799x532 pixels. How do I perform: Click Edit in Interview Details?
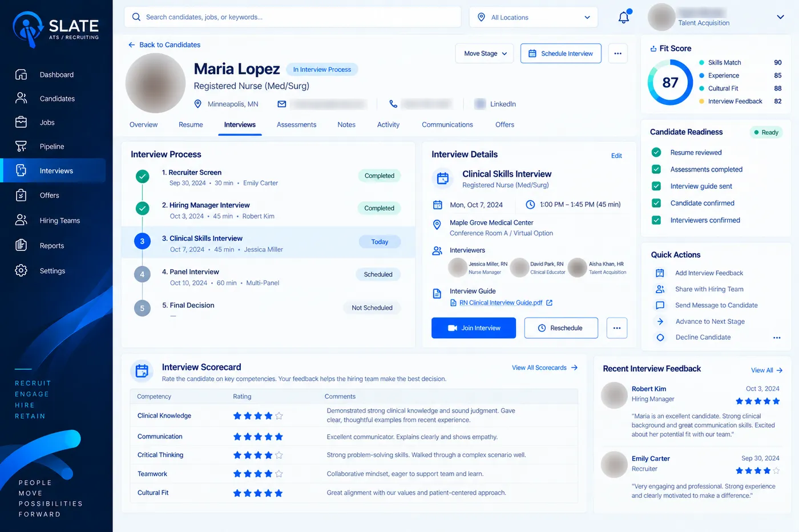coord(616,156)
